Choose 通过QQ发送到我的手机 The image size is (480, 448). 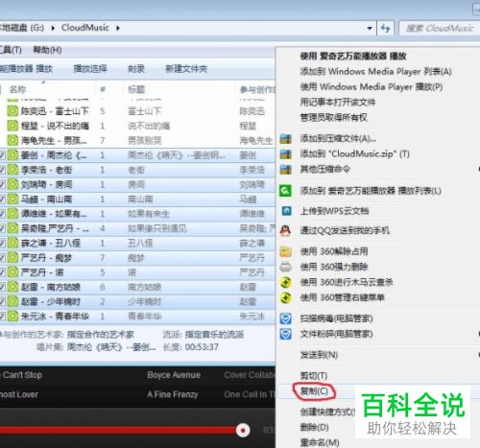[x=345, y=230]
